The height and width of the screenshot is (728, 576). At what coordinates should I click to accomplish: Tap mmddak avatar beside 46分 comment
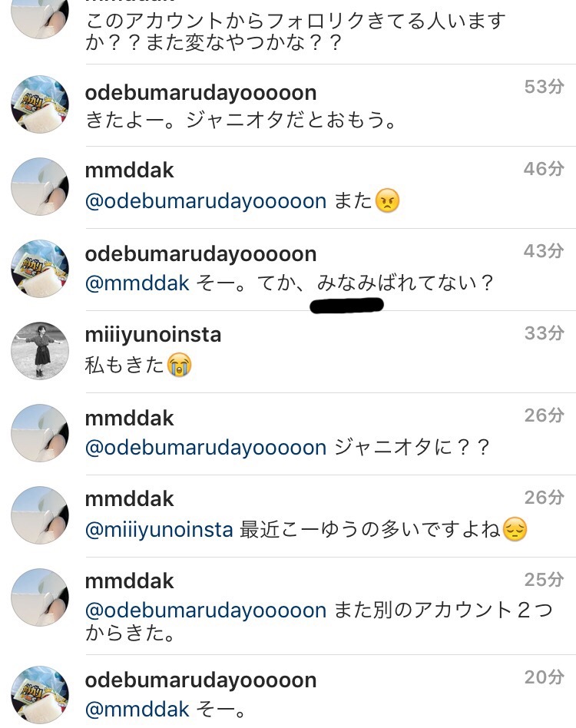coord(40,186)
